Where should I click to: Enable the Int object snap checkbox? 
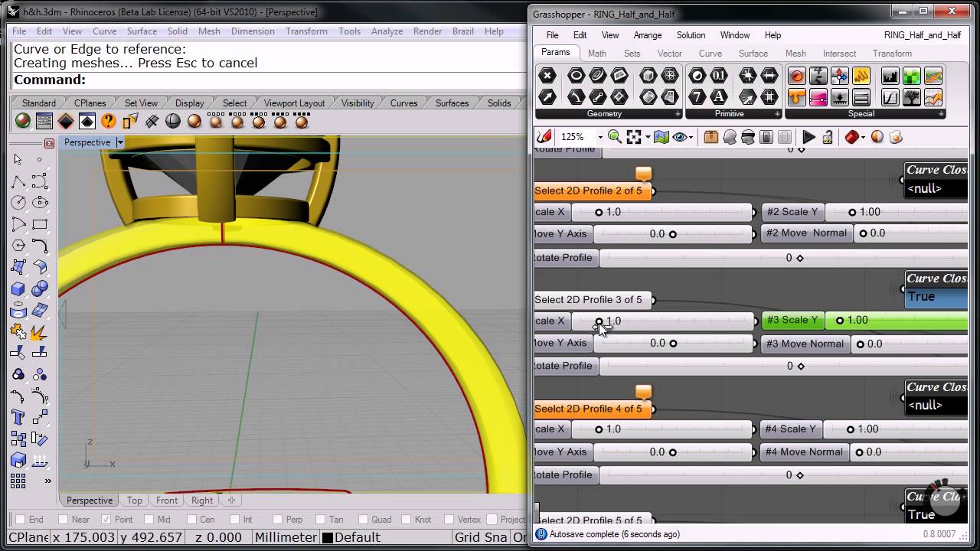(234, 520)
